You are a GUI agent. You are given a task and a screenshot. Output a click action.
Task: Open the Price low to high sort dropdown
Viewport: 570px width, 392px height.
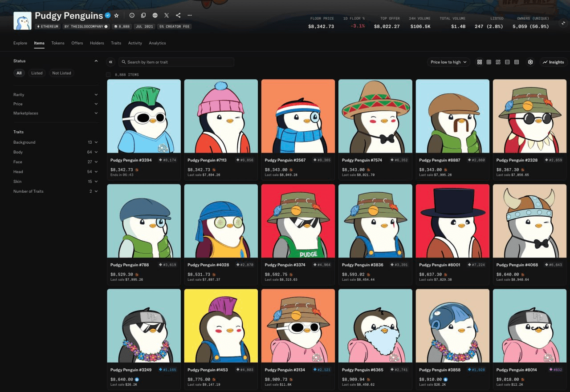click(x=449, y=62)
